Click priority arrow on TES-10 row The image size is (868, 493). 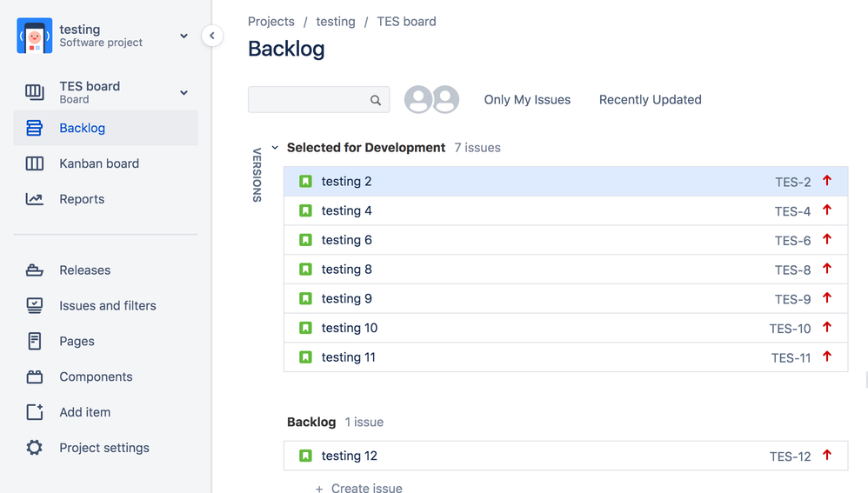tap(827, 327)
